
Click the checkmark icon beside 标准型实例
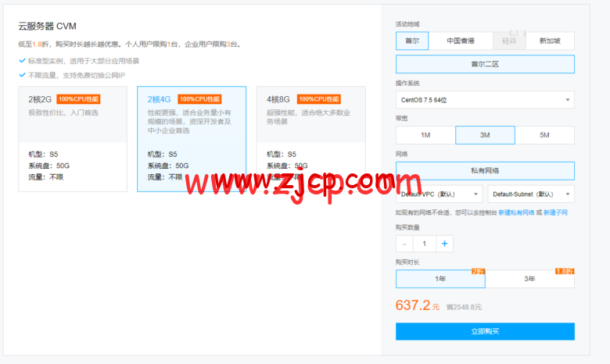click(x=22, y=61)
